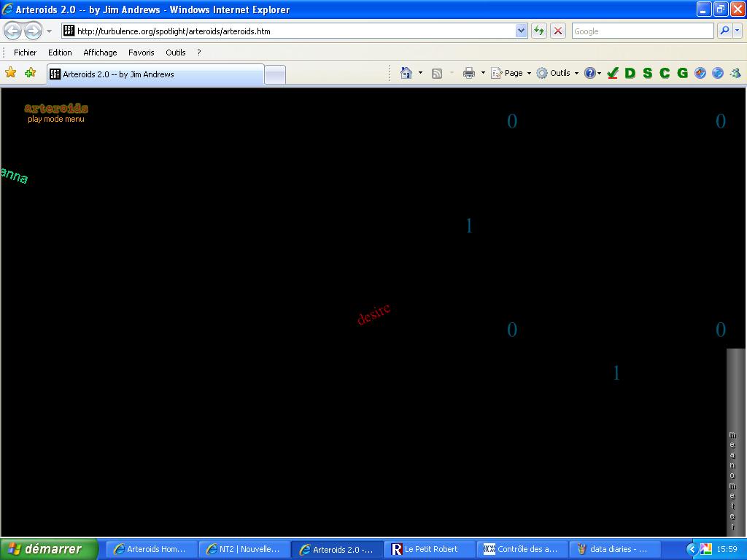Click the green checkmark toolbar icon
747x560 pixels.
(x=613, y=73)
